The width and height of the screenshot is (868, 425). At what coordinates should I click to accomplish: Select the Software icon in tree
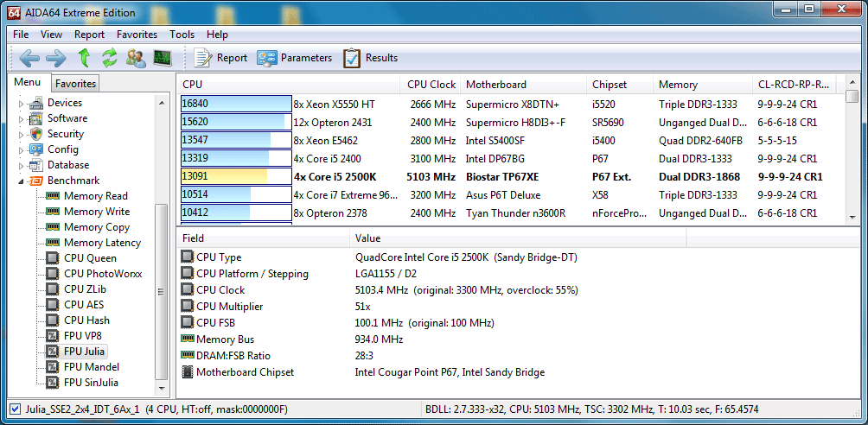(x=36, y=118)
